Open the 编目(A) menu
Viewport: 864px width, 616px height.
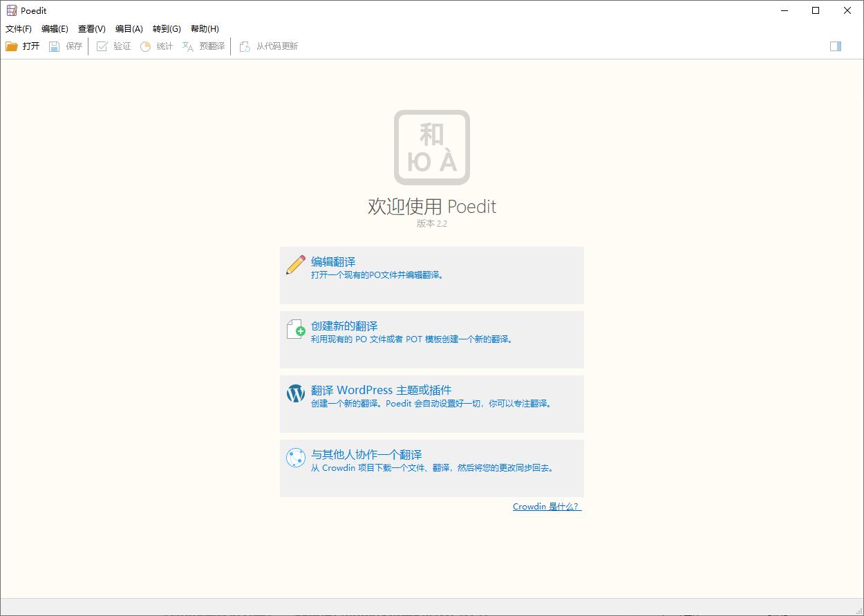point(129,29)
